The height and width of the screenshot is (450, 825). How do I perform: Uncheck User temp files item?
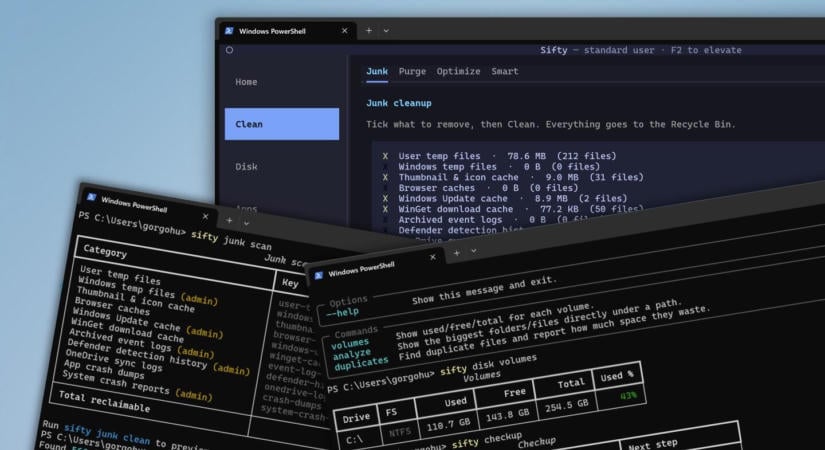tap(385, 156)
